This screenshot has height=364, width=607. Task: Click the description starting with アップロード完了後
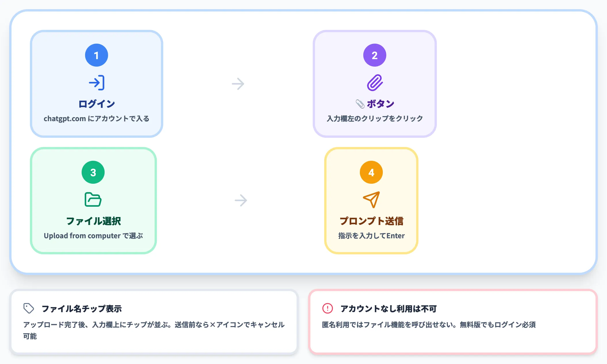pyautogui.click(x=154, y=330)
